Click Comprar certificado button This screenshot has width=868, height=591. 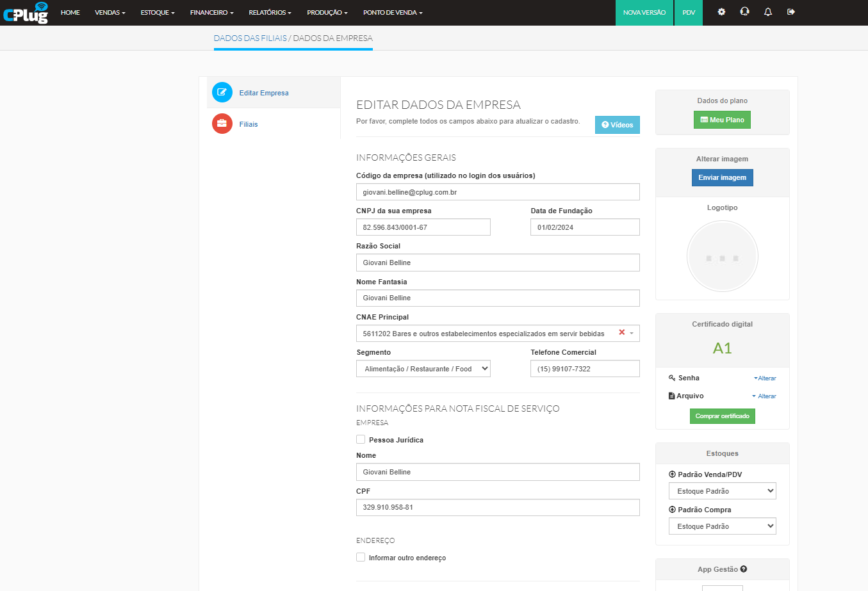[x=722, y=416]
